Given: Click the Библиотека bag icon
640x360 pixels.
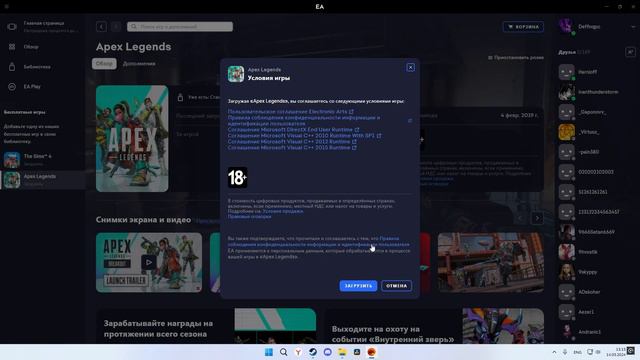Looking at the screenshot, I should tap(12, 67).
